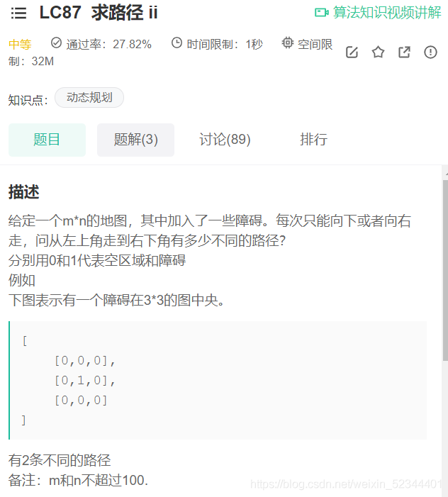Click the 制：32M memory value text

pos(31,61)
